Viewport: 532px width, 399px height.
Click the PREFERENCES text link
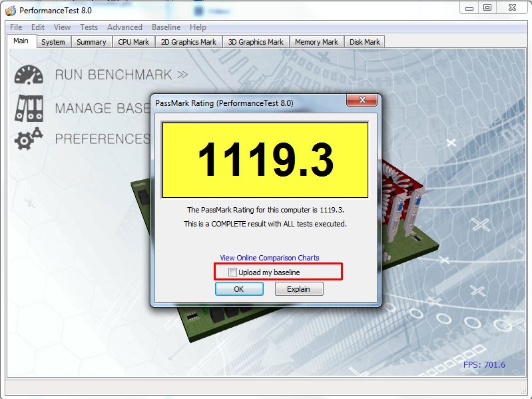103,139
